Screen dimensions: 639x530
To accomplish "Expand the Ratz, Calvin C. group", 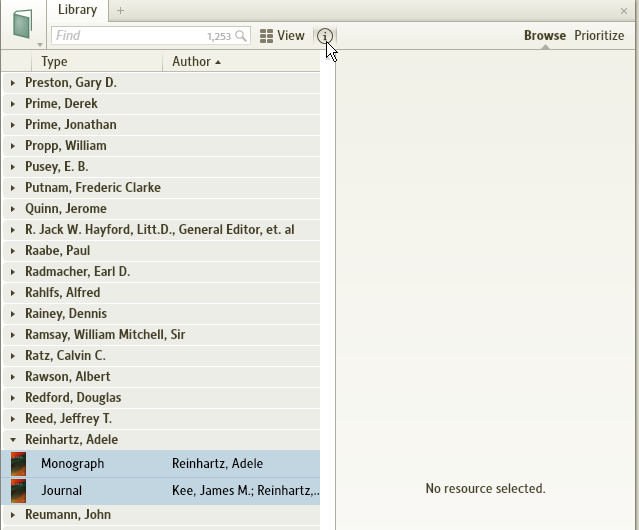I will coord(13,356).
